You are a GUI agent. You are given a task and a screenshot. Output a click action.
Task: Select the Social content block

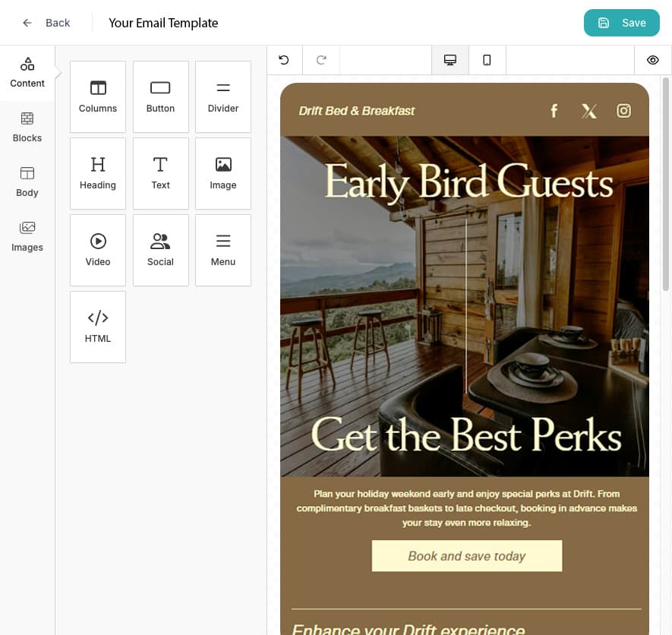coord(160,250)
